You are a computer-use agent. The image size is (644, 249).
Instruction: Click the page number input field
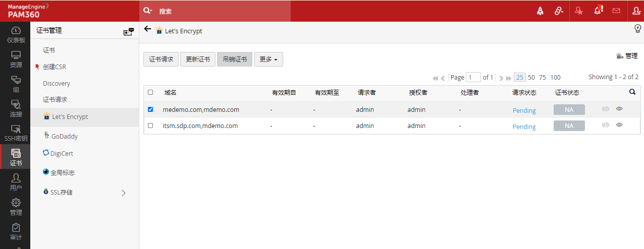(x=473, y=77)
